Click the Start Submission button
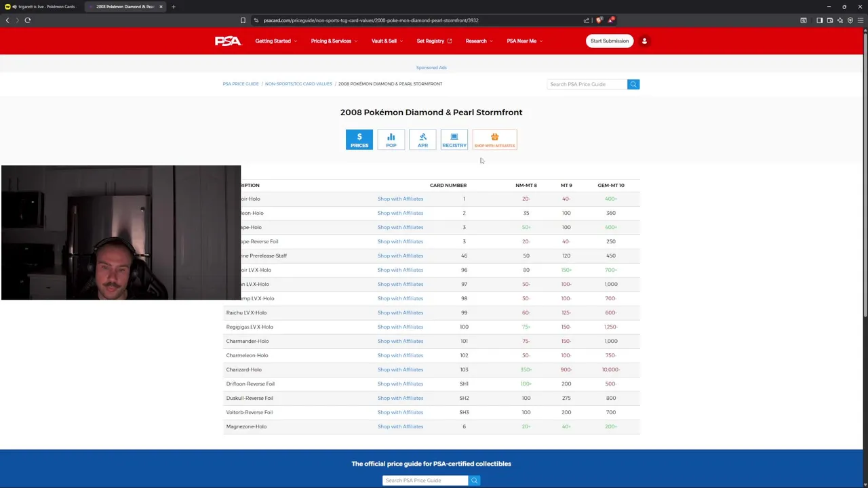The height and width of the screenshot is (488, 868). pos(610,41)
